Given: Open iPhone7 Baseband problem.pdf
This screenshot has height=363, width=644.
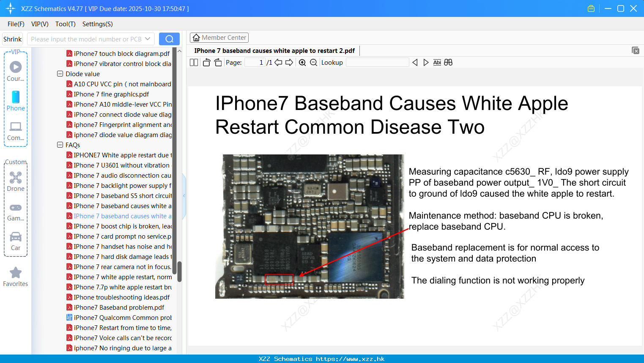Looking at the screenshot, I should click(115, 307).
